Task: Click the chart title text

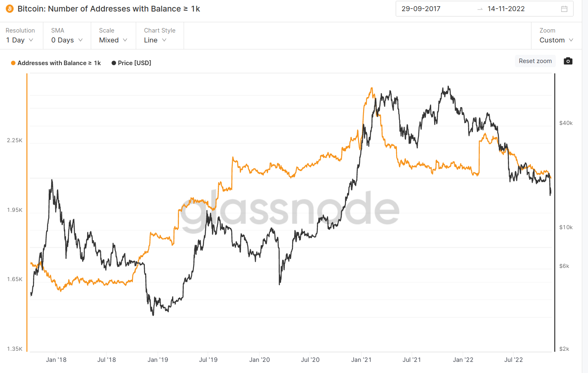Action: pos(109,9)
